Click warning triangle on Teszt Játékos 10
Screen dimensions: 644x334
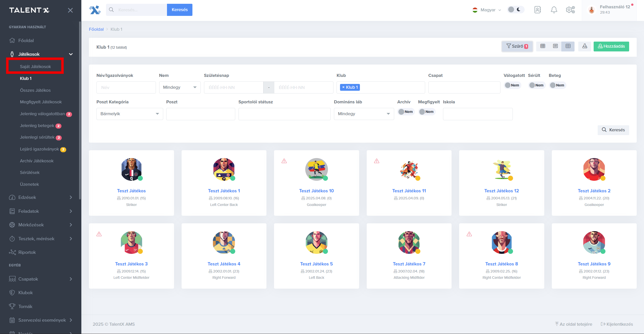pos(284,161)
